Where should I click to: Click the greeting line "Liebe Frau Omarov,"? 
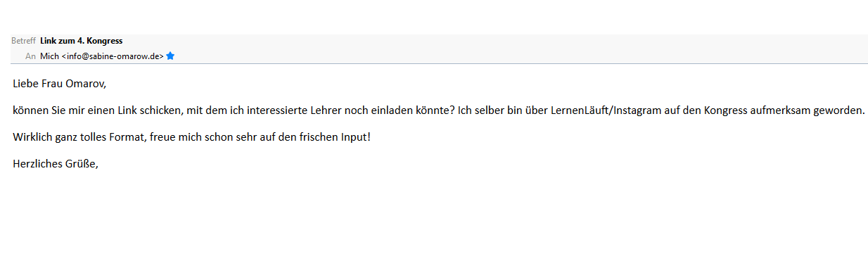click(x=59, y=84)
